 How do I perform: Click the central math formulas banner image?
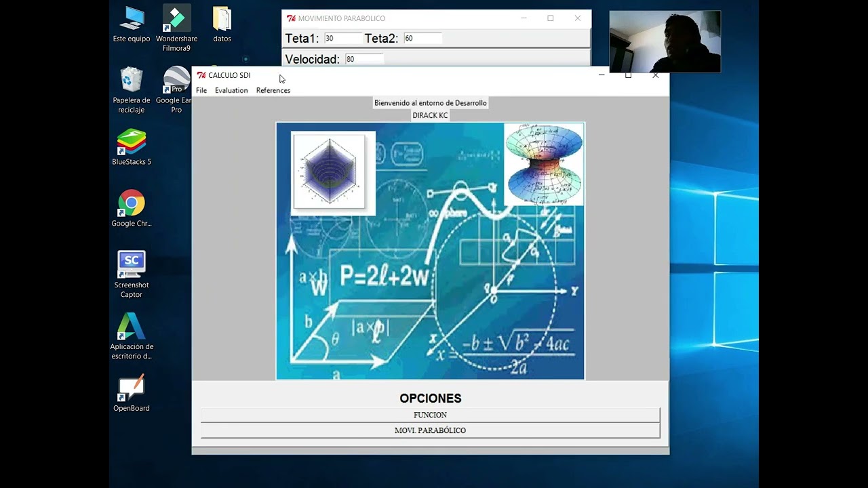point(430,251)
